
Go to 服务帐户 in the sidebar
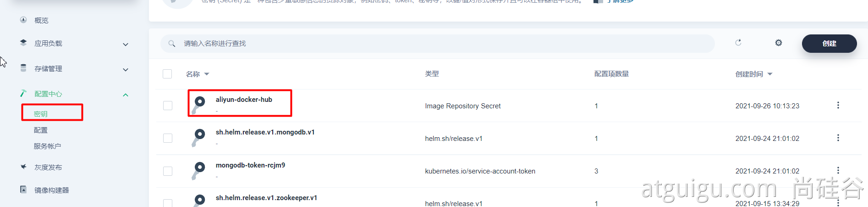point(47,146)
